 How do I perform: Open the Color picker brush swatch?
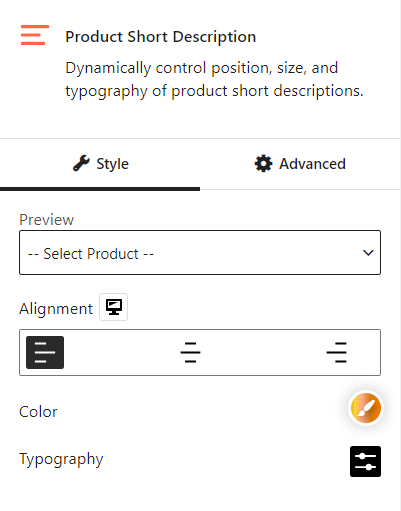[x=366, y=408]
